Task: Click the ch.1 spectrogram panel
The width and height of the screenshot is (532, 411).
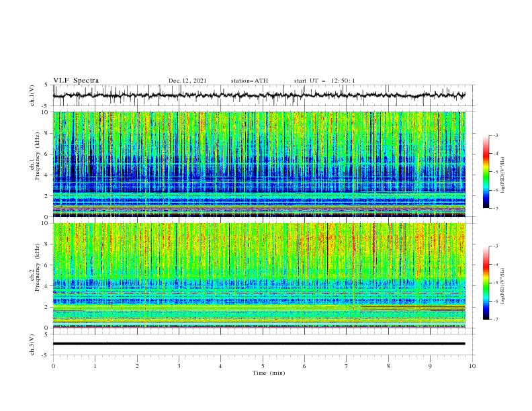Action: [259, 164]
